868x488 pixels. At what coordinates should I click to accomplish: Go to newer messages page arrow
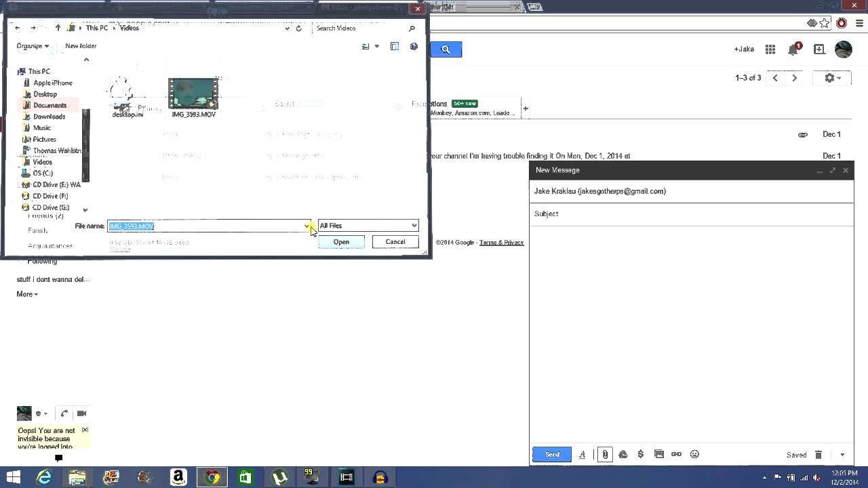(775, 78)
